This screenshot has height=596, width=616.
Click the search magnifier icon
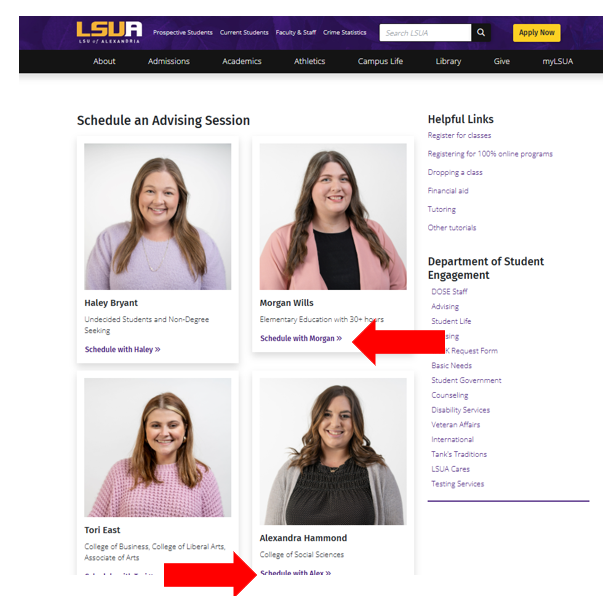click(481, 33)
